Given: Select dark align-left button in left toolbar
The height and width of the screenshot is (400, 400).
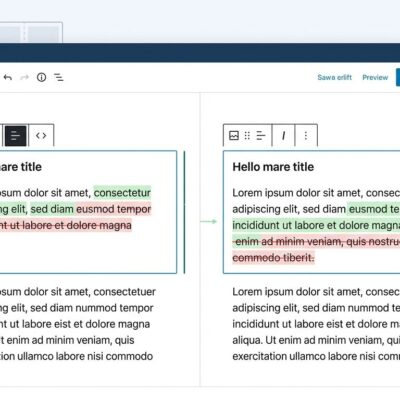Looking at the screenshot, I should click(15, 136).
